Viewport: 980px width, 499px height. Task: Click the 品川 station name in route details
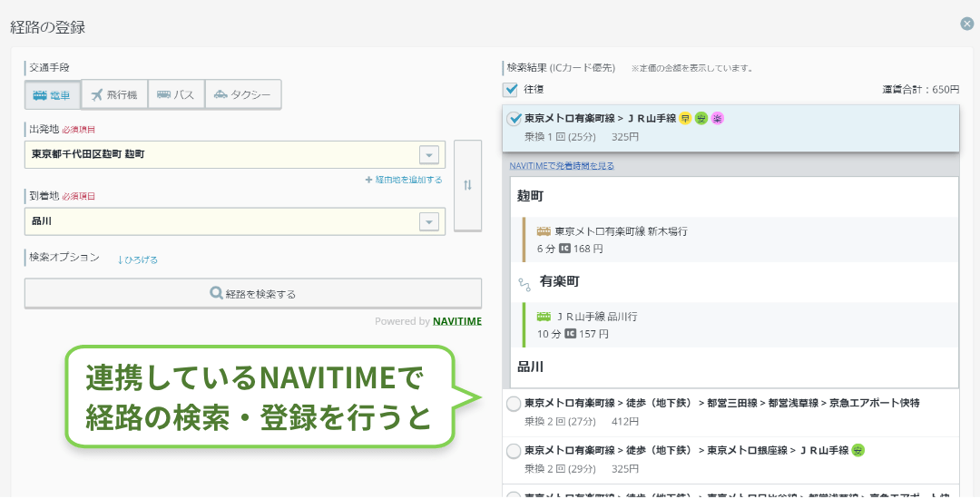click(x=530, y=367)
